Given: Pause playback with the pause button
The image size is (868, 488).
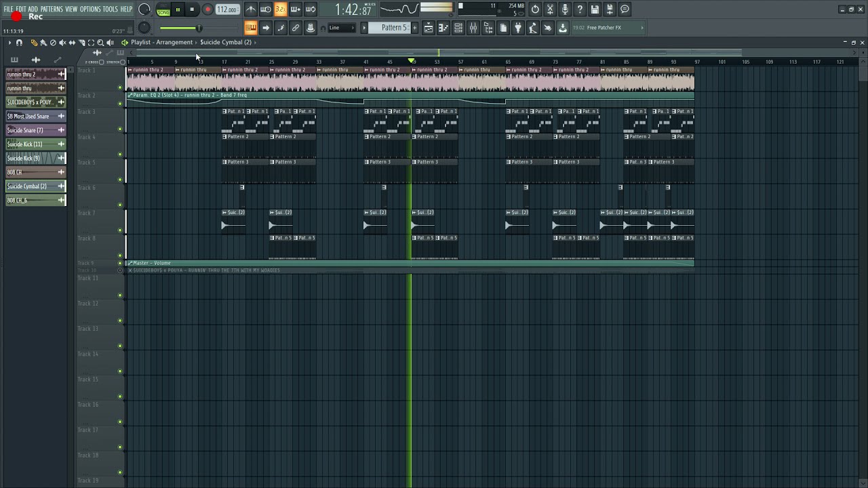Looking at the screenshot, I should pos(178,9).
